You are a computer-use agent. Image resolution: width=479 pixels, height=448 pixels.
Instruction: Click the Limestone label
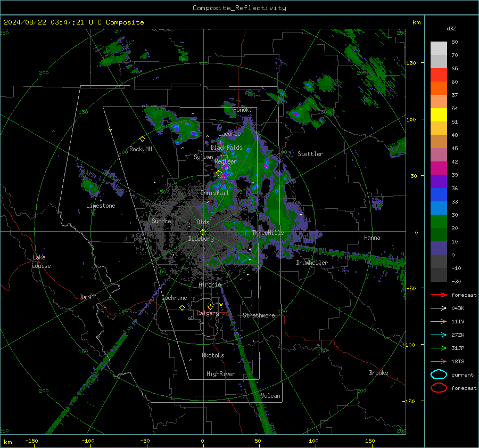(x=101, y=206)
